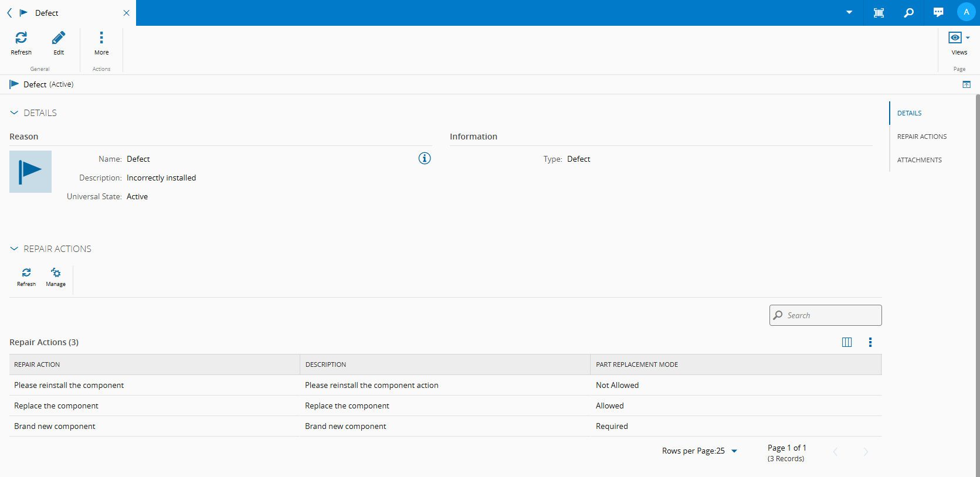The width and height of the screenshot is (980, 477).
Task: Collapse the DETAILS section
Action: click(x=14, y=113)
